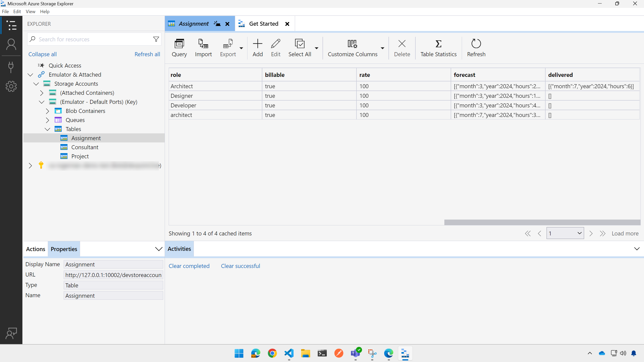Switch to the Get Started tab
The height and width of the screenshot is (362, 644).
tap(264, 24)
